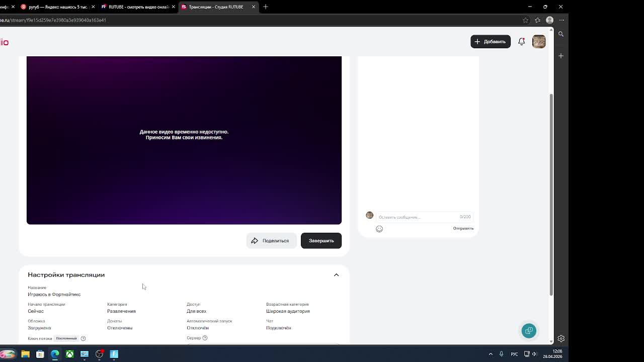Click the browser profile icon
The image size is (644, 362).
click(550, 20)
